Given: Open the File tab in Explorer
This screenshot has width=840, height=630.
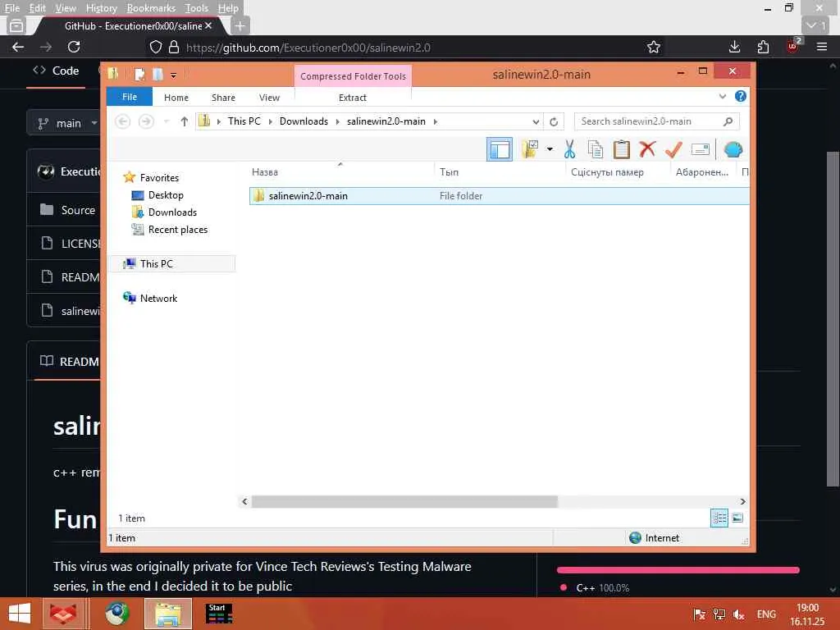Looking at the screenshot, I should pyautogui.click(x=130, y=97).
